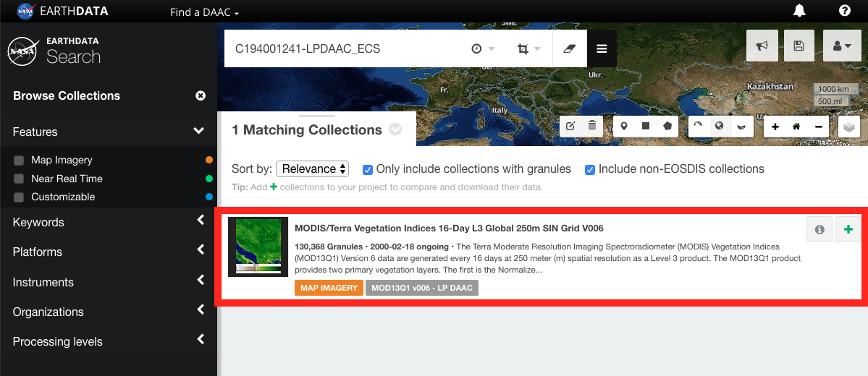Open the temporal clock dropdown

484,48
